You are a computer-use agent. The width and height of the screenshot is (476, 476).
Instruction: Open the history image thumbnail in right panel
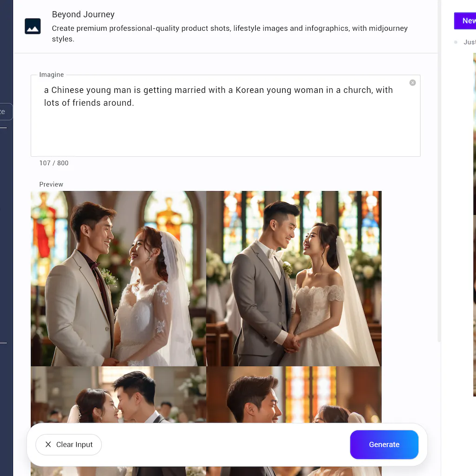(474, 223)
